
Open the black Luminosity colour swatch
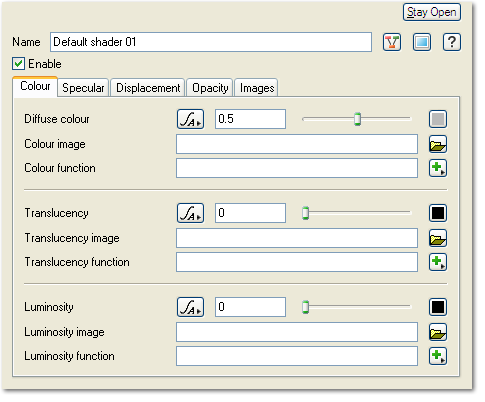pos(438,307)
